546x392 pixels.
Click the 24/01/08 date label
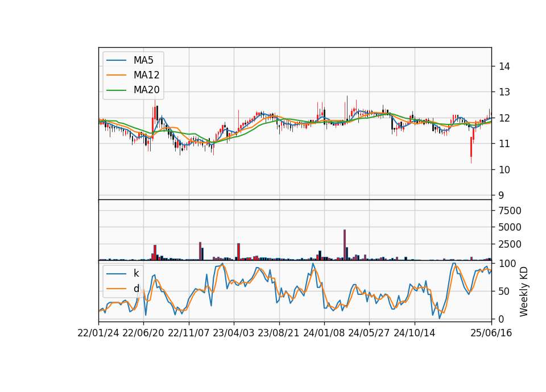pos(324,333)
